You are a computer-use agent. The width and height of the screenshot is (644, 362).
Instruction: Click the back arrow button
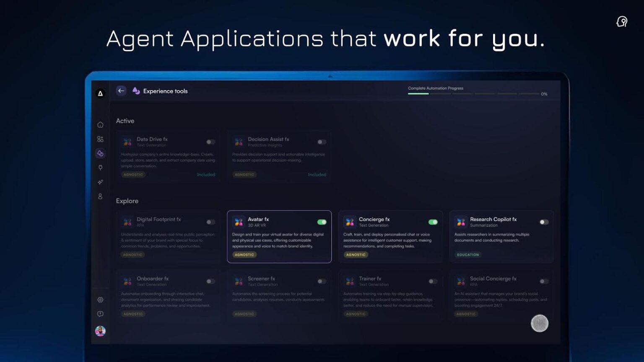(121, 91)
